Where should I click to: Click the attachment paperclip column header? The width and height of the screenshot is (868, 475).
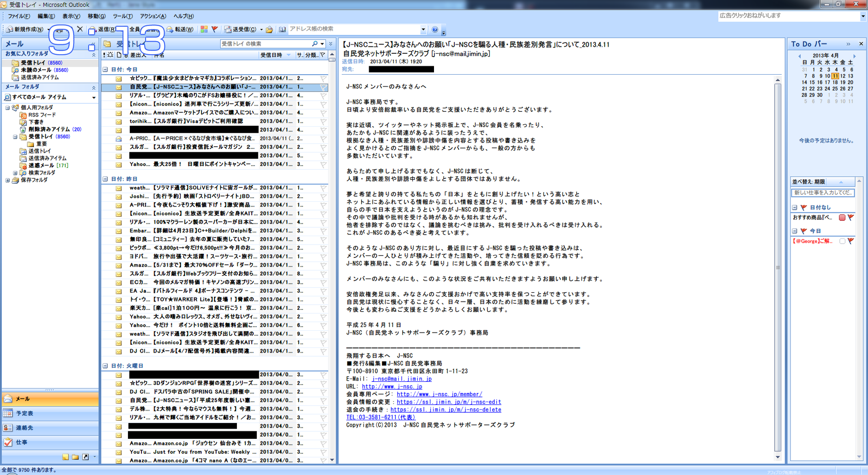click(x=126, y=55)
